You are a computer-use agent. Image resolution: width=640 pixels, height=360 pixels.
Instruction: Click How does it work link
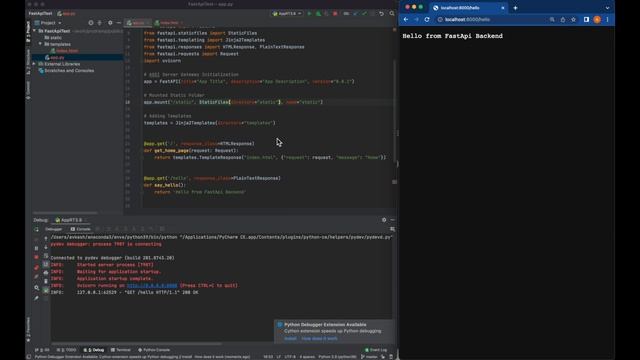point(319,338)
